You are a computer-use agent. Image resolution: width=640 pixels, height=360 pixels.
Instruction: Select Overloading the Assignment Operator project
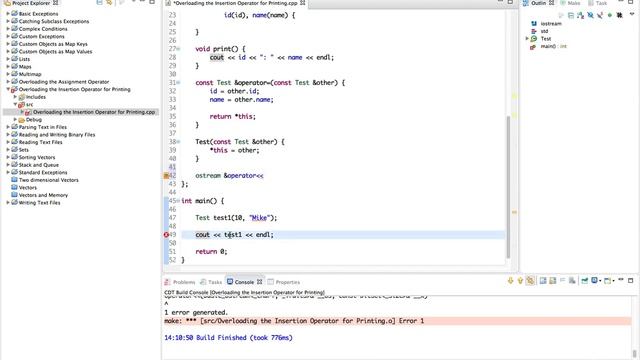64,82
